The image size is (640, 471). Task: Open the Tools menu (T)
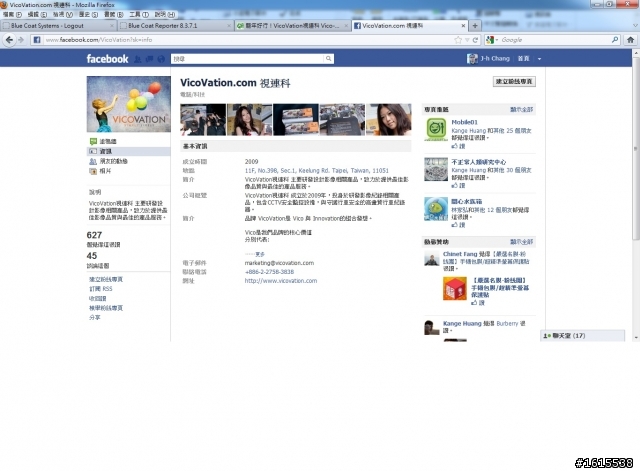[139, 14]
